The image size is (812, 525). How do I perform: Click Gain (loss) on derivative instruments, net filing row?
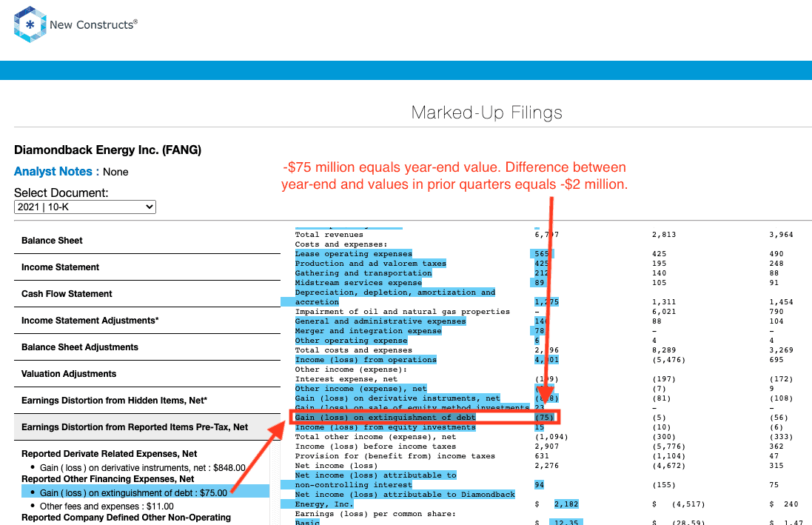click(397, 398)
